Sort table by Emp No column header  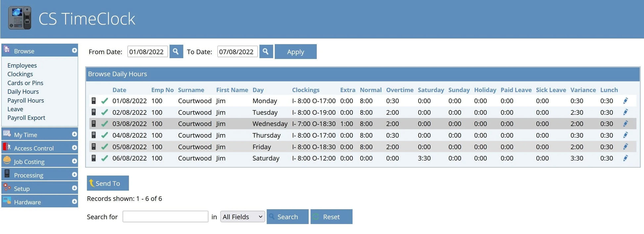pos(162,90)
